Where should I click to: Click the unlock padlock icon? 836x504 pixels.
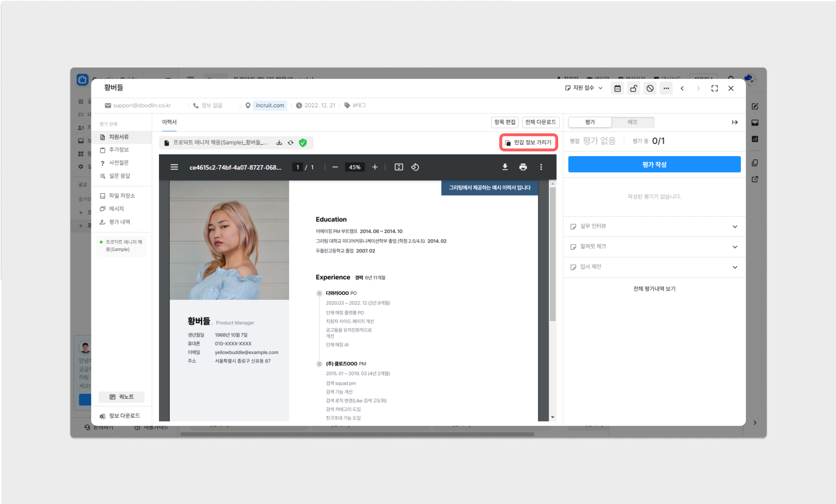(634, 89)
